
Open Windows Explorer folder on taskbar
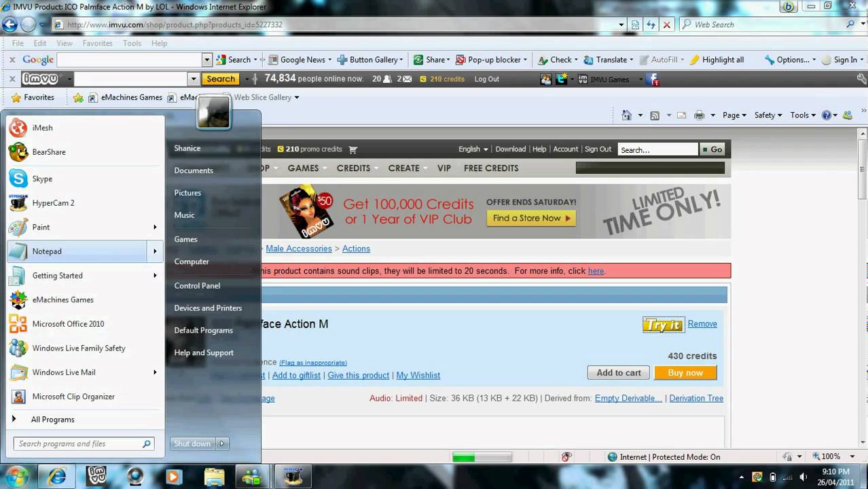[214, 477]
